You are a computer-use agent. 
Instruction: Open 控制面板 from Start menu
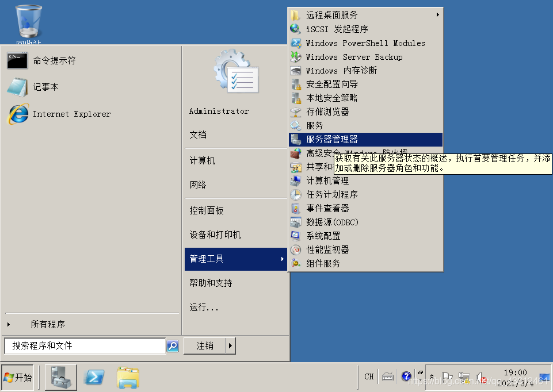coord(207,210)
